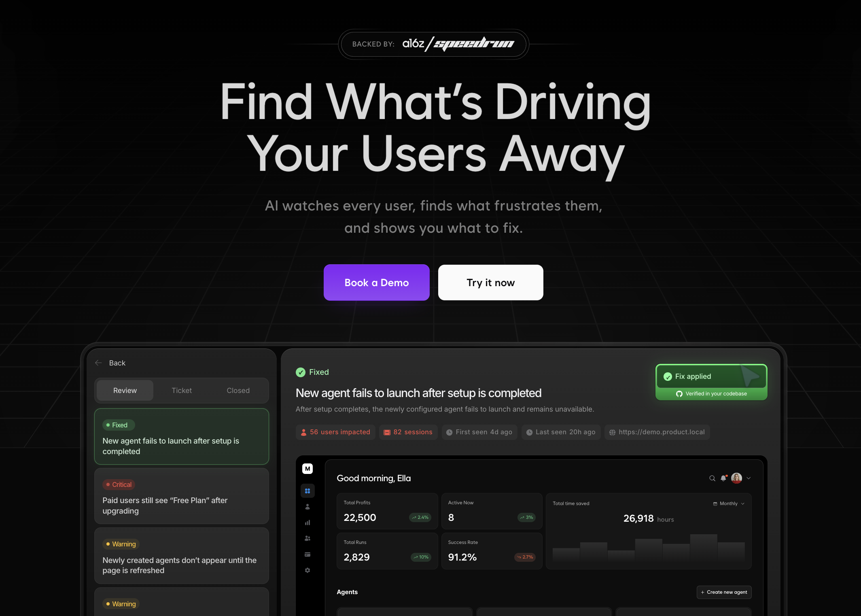
Task: Switch to the Review tab
Action: 125,391
